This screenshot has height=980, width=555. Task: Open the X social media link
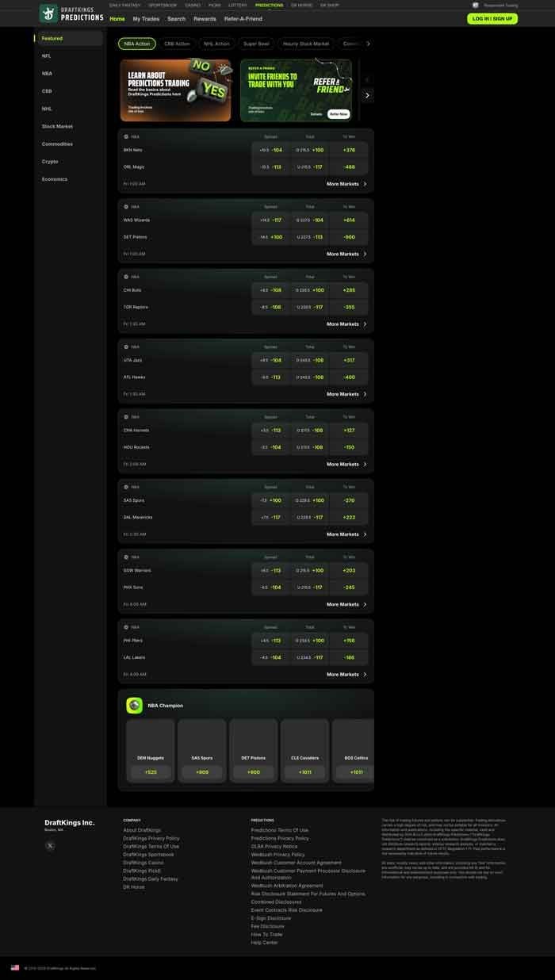pyautogui.click(x=50, y=846)
